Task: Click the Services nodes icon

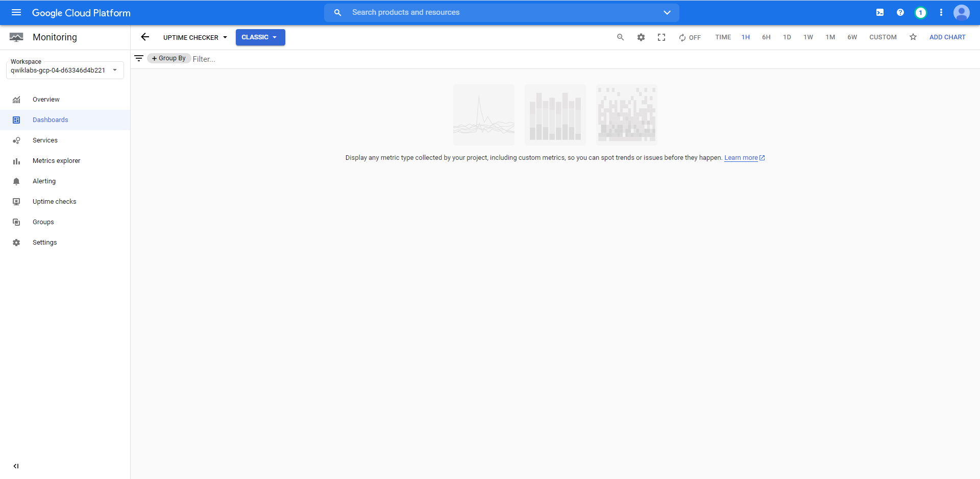Action: [16, 140]
